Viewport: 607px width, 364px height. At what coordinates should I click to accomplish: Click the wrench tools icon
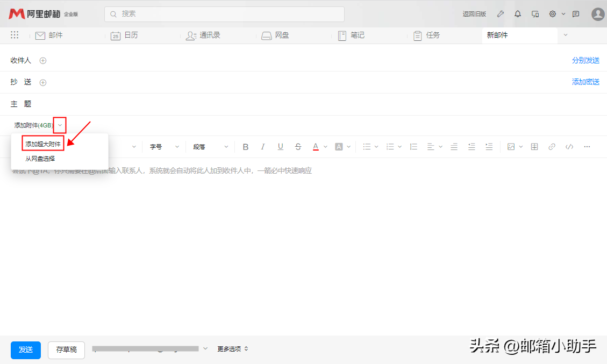pyautogui.click(x=500, y=14)
